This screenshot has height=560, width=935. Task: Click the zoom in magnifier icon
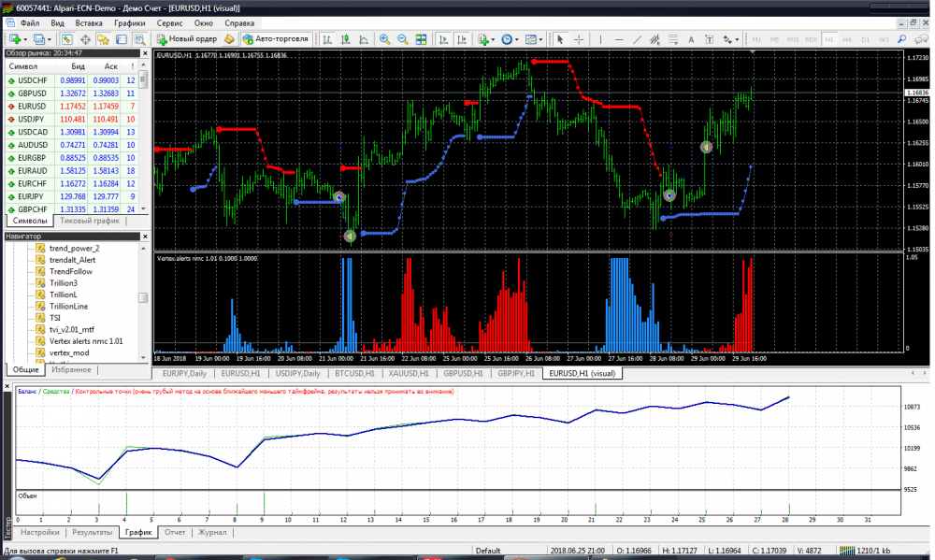pyautogui.click(x=384, y=39)
